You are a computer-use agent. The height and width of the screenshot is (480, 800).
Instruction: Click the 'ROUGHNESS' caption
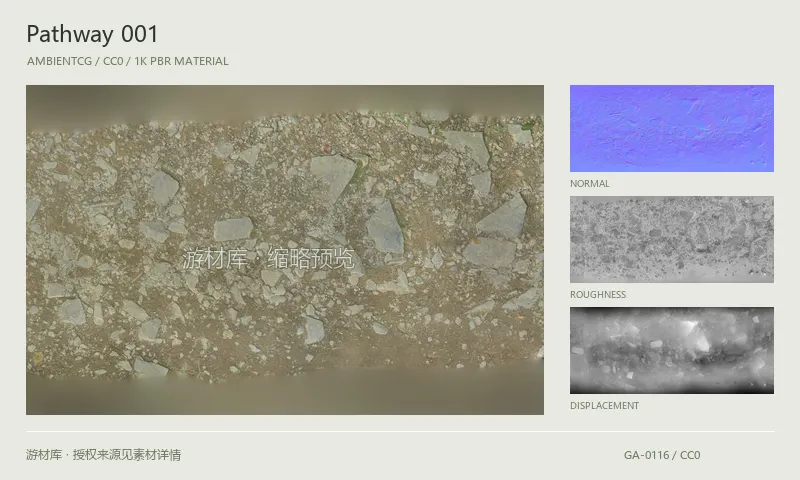pyautogui.click(x=597, y=295)
